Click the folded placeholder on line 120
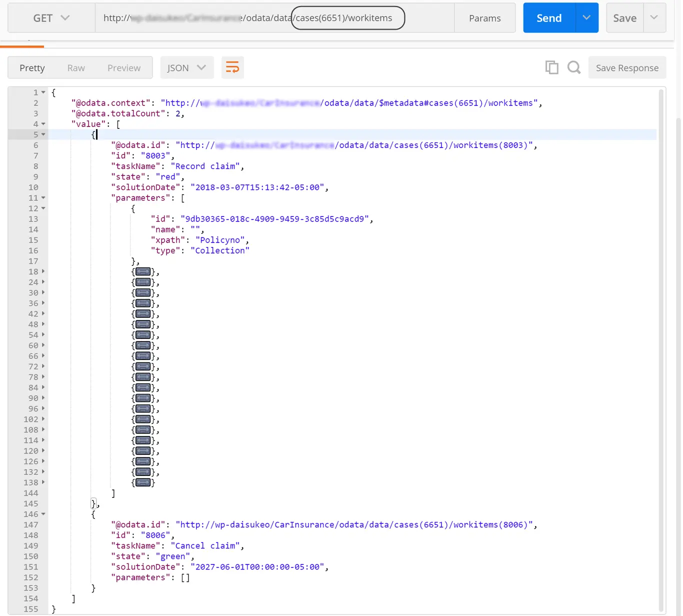Screen dimensions: 683x616 click(143, 451)
